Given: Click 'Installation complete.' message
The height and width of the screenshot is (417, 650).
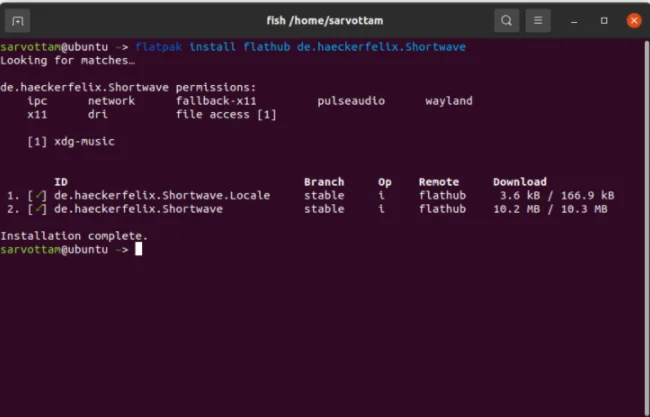Looking at the screenshot, I should (74, 236).
